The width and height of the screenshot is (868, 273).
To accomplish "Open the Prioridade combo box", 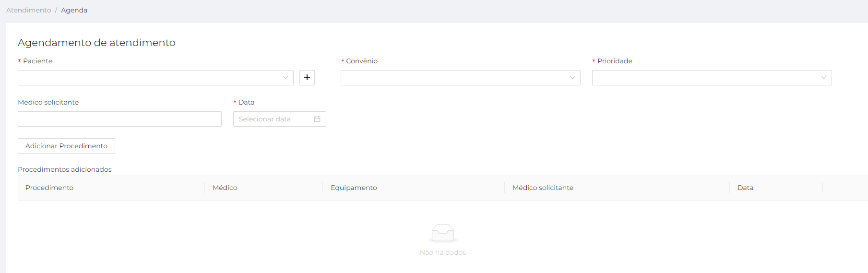I will (705, 78).
